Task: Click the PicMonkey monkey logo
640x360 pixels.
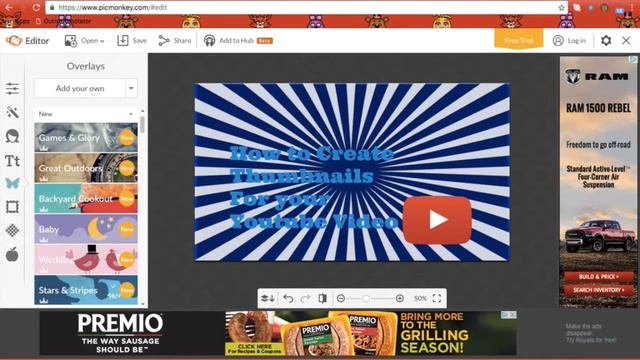Action: tap(13, 40)
